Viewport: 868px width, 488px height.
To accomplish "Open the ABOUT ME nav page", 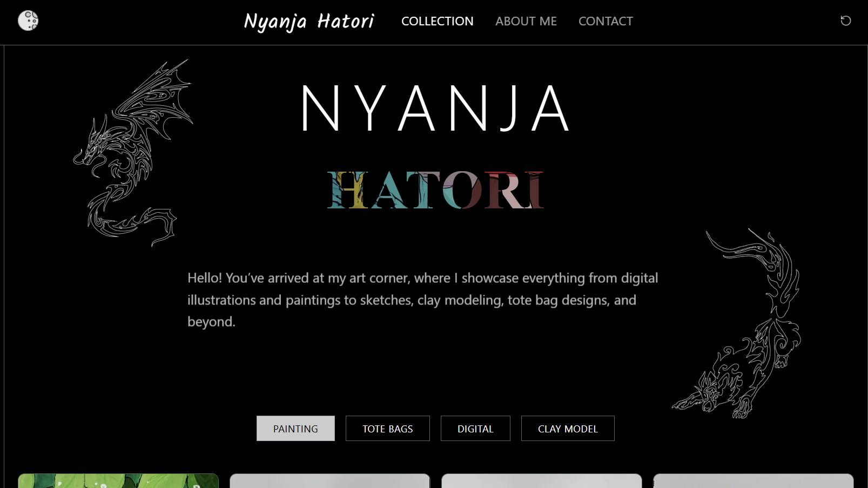I will tap(526, 21).
